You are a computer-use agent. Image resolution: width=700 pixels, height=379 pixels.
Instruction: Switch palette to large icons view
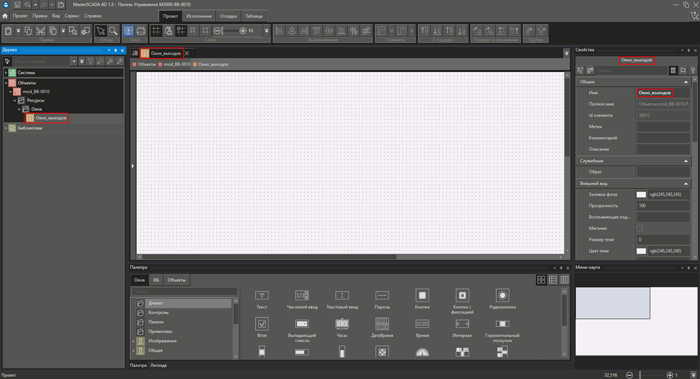[x=541, y=280]
